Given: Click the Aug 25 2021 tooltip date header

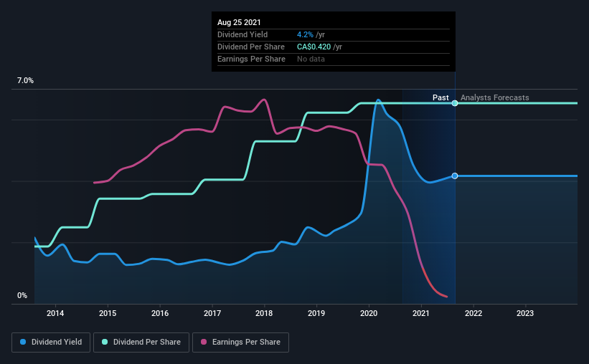Looking at the screenshot, I should 239,22.
